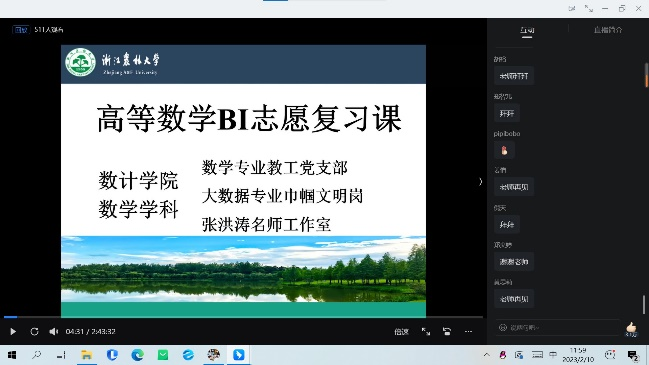Click the title bar full-screen arrows icon

tap(589, 8)
